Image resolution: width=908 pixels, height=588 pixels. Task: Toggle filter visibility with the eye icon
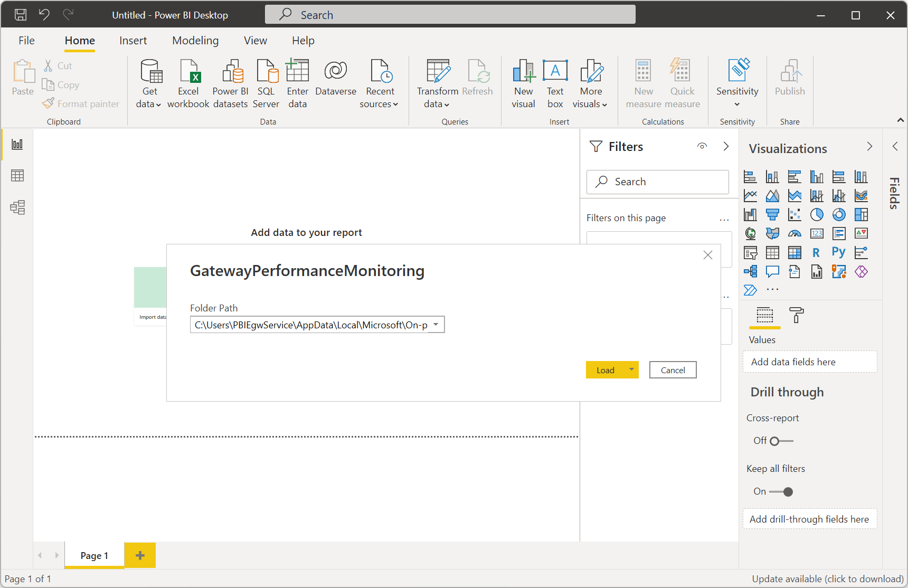[702, 146]
